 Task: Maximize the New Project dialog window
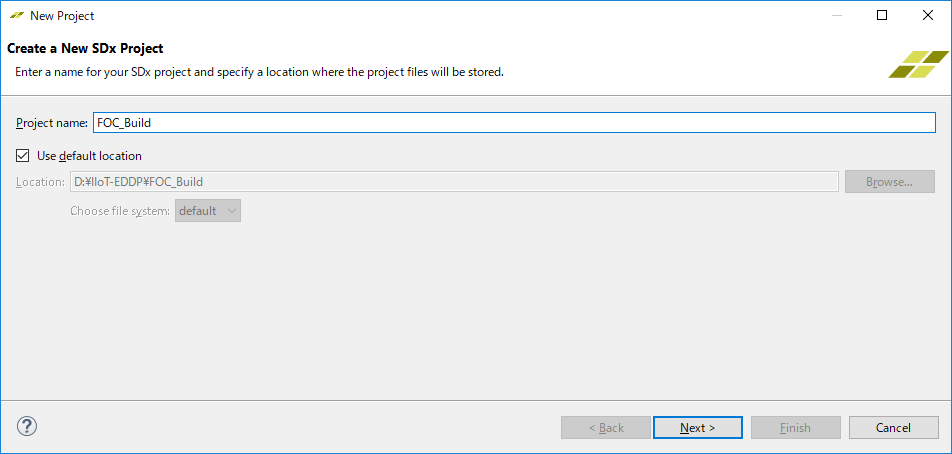881,16
